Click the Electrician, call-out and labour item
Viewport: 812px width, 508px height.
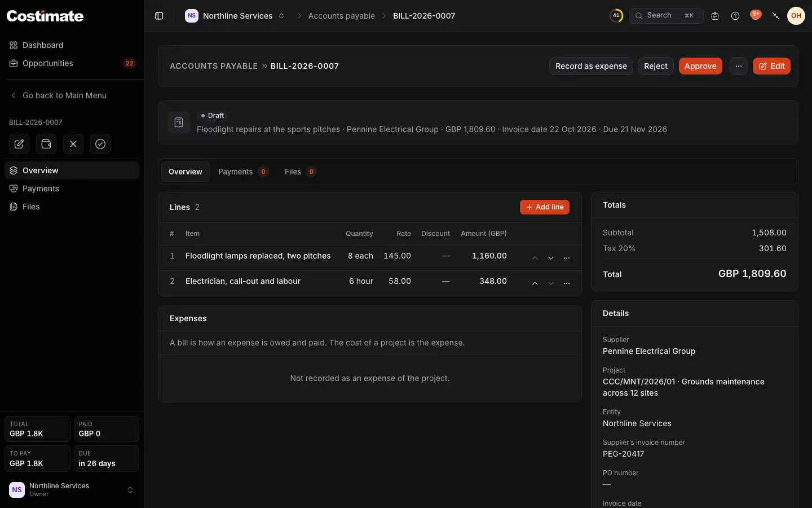pyautogui.click(x=243, y=281)
